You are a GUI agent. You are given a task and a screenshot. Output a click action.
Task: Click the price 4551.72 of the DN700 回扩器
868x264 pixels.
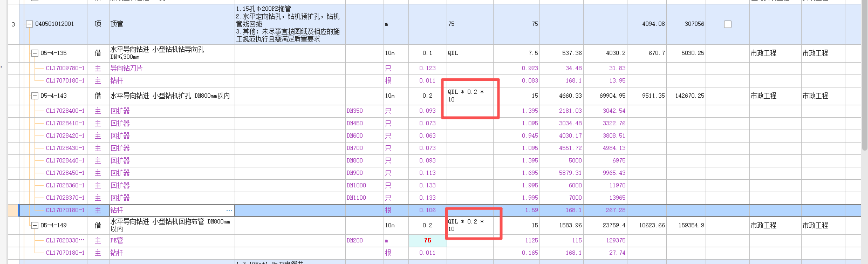(570, 148)
